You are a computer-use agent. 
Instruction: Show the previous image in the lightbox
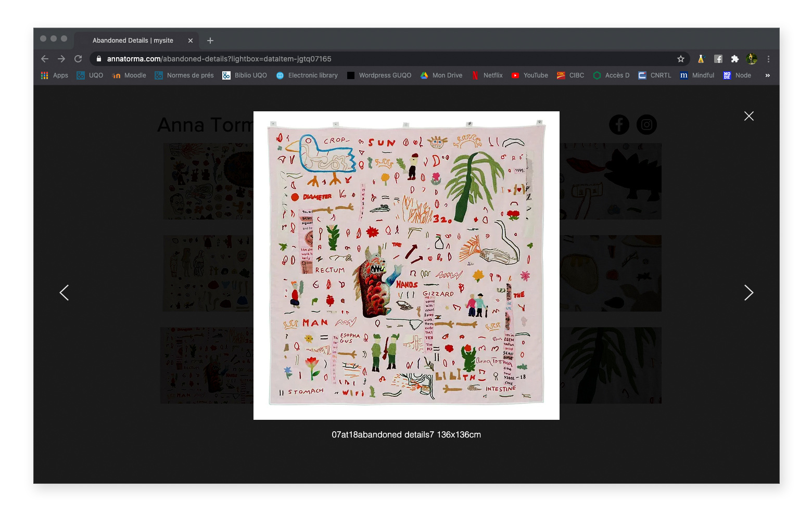(64, 292)
